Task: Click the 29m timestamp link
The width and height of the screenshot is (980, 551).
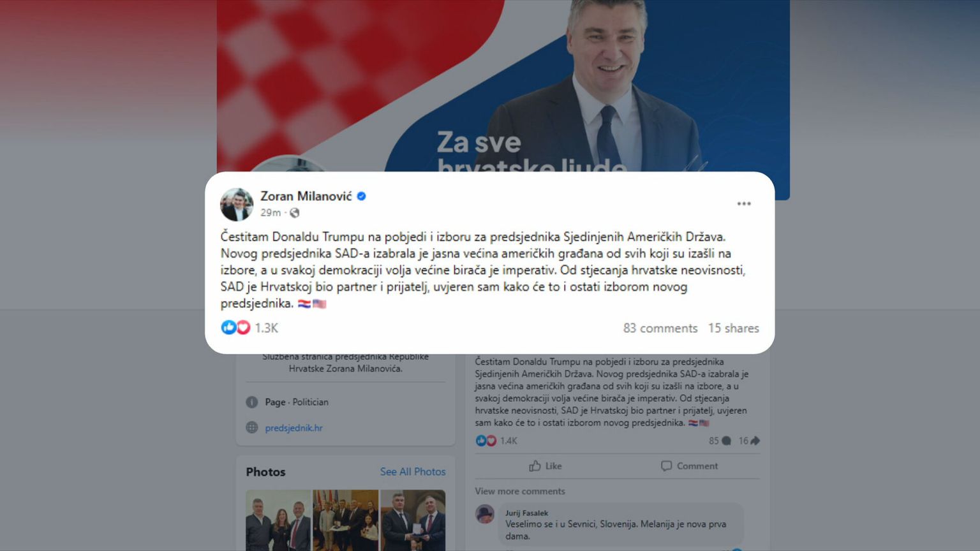Action: point(271,213)
